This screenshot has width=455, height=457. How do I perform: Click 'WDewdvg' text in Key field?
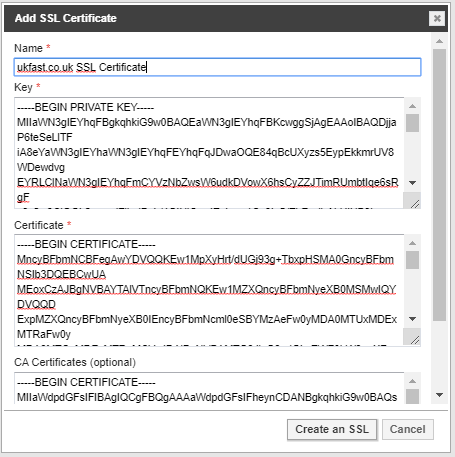41,167
